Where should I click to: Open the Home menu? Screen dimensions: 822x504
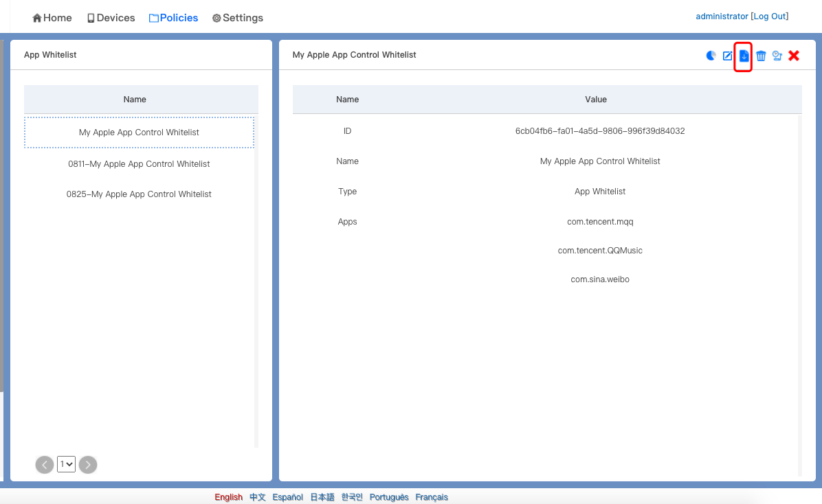52,18
